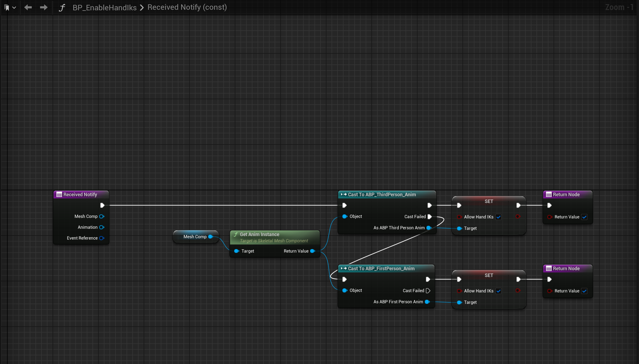The image size is (639, 364).
Task: Go back with the left arrow
Action: coord(28,7)
